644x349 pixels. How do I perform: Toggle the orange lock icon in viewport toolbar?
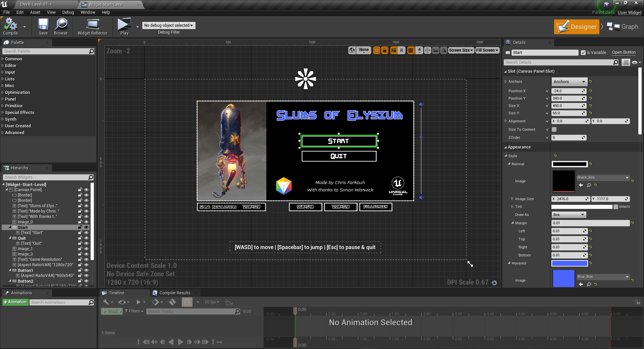[x=385, y=50]
